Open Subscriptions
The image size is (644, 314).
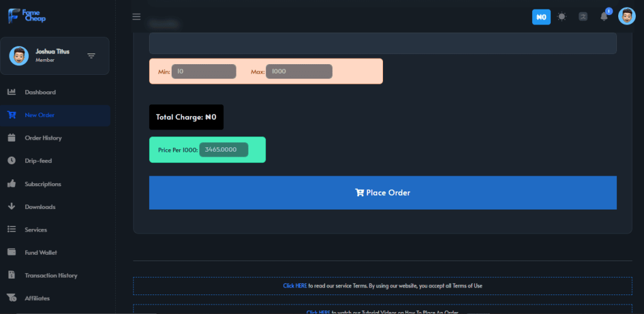(43, 184)
